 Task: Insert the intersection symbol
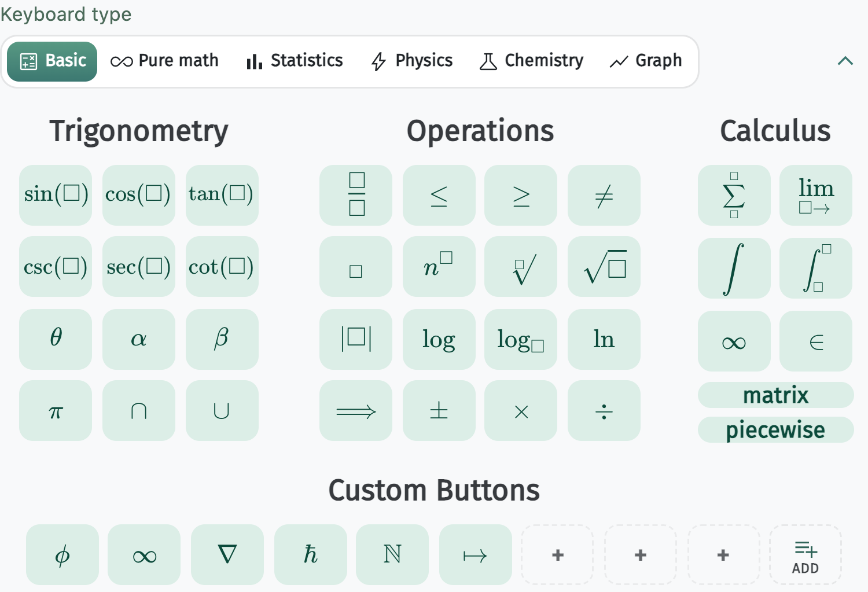(x=139, y=411)
